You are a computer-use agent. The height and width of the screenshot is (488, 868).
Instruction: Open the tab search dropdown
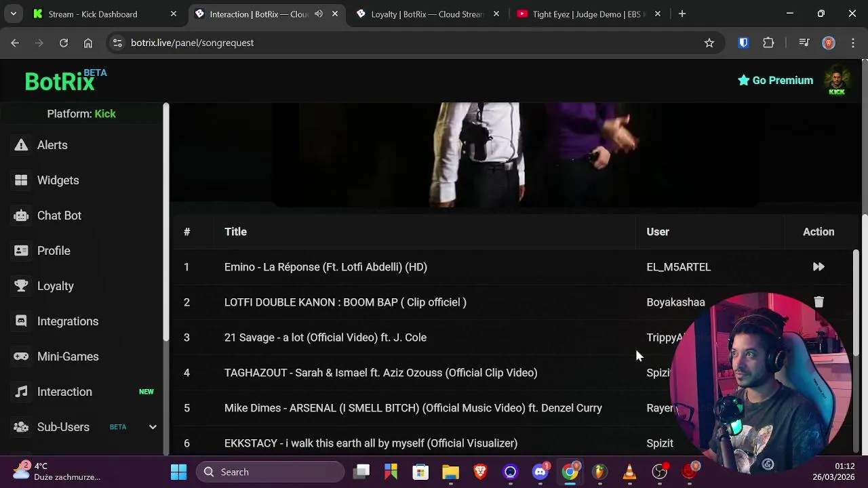coord(13,14)
